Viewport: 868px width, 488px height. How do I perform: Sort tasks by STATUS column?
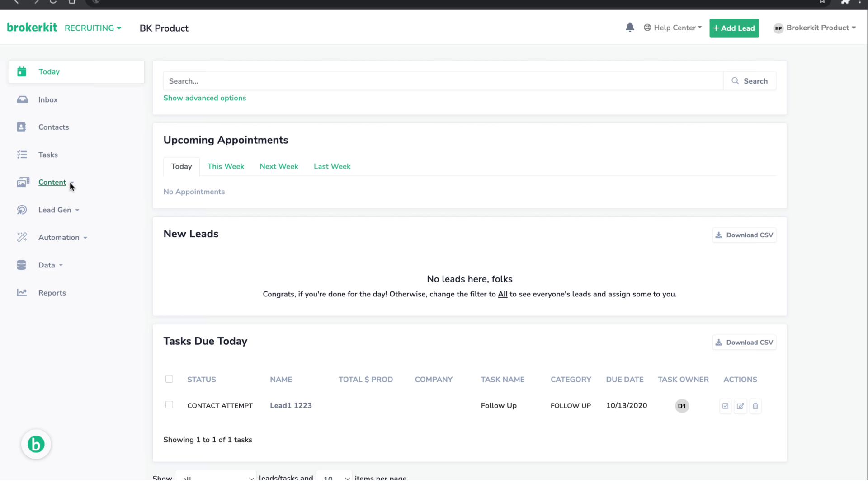(x=202, y=380)
